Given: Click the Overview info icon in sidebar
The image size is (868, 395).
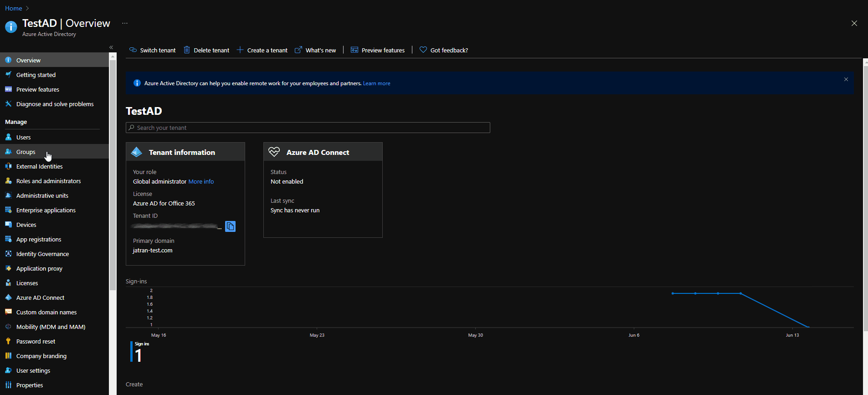Looking at the screenshot, I should point(8,60).
